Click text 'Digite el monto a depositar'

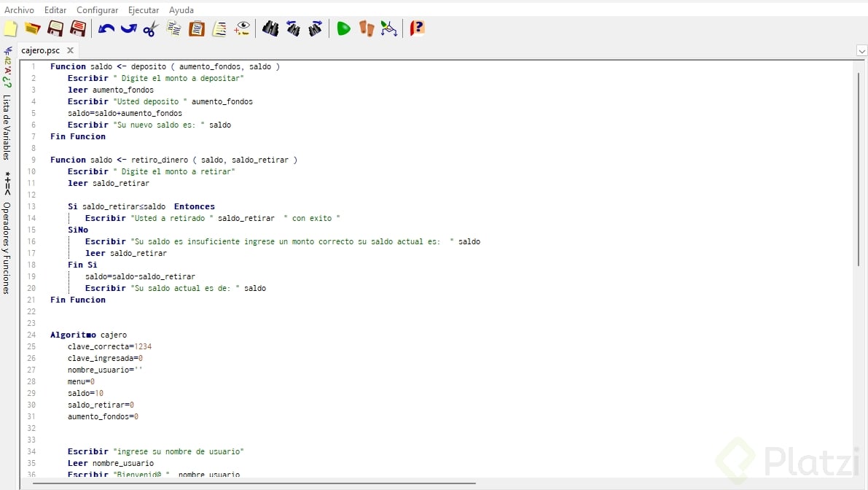(180, 78)
